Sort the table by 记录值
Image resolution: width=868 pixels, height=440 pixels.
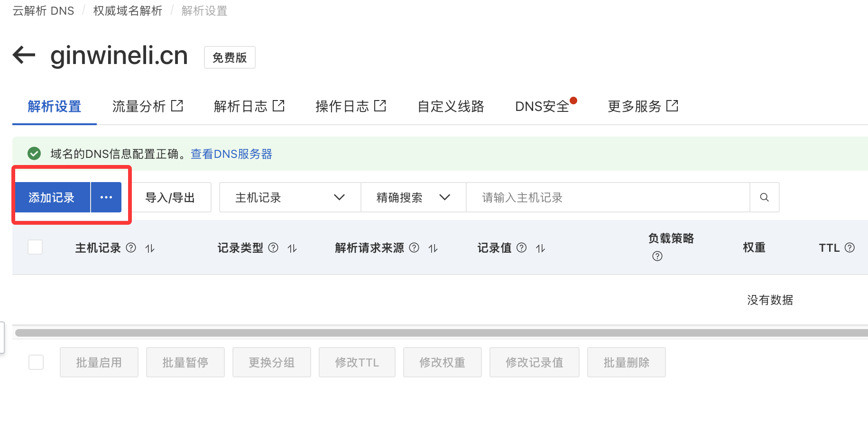[x=541, y=248]
